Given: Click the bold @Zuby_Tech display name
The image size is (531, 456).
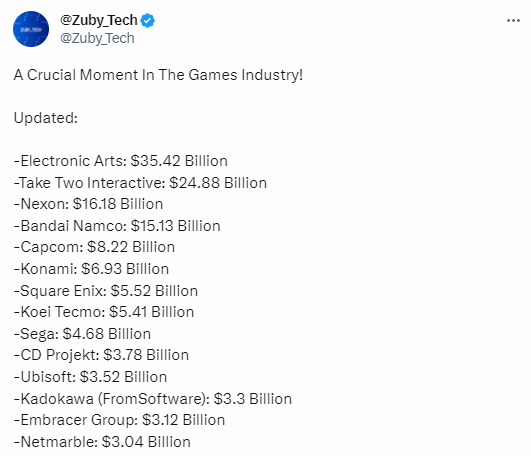Looking at the screenshot, I should click(x=99, y=20).
